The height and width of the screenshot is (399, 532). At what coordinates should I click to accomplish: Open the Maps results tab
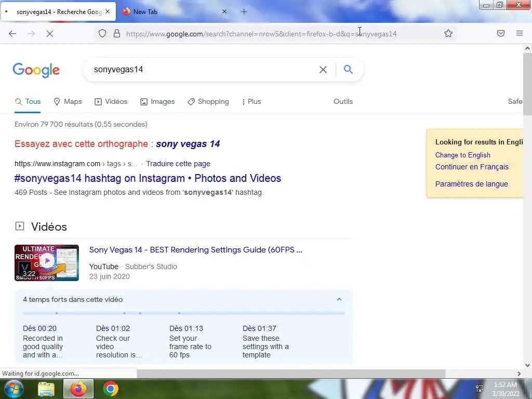tap(68, 101)
